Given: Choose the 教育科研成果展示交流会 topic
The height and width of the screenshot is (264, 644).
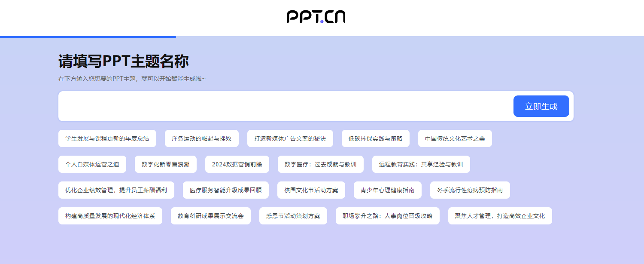Looking at the screenshot, I should point(211,216).
